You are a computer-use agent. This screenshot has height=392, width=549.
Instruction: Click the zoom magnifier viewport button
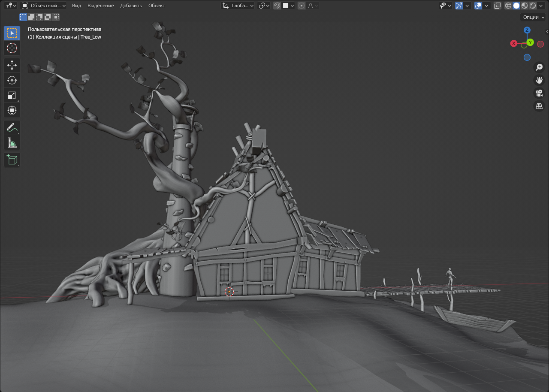[x=539, y=67]
